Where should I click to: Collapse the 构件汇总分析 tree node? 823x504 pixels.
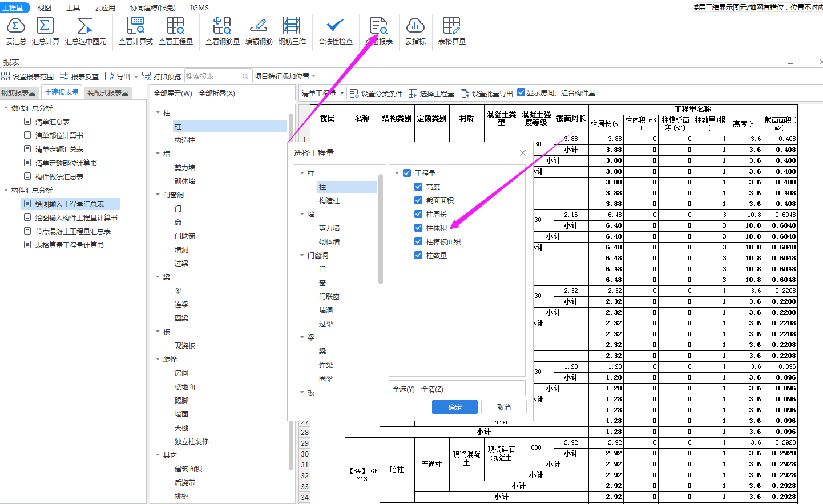[6, 190]
